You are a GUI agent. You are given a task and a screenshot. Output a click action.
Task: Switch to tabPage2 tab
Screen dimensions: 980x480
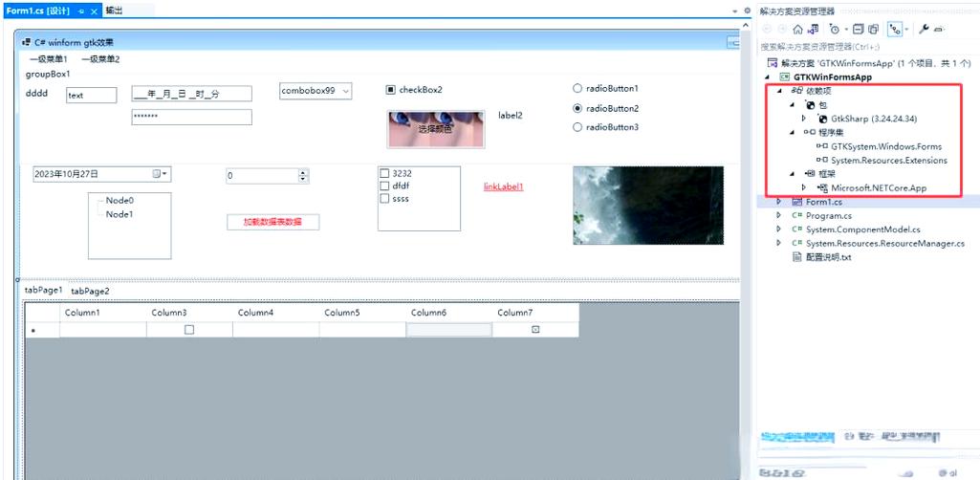90,291
